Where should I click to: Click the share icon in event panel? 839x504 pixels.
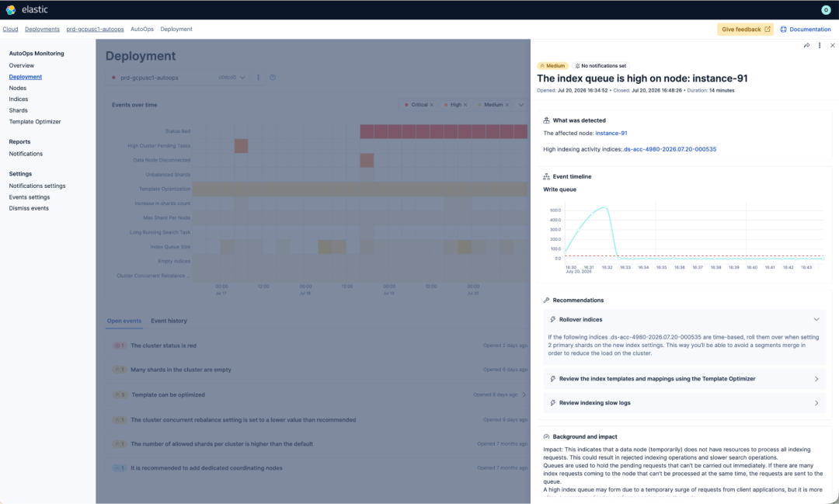point(806,46)
